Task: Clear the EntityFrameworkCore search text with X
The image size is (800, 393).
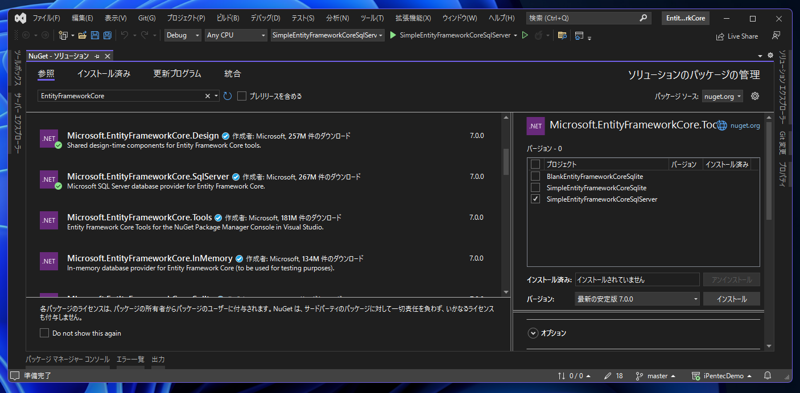Action: pyautogui.click(x=208, y=96)
